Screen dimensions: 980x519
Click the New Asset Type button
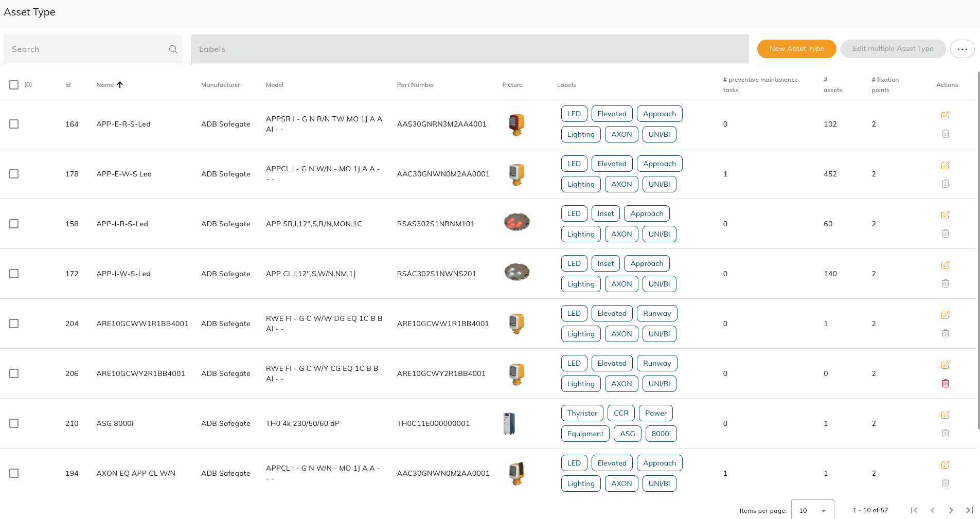click(796, 49)
